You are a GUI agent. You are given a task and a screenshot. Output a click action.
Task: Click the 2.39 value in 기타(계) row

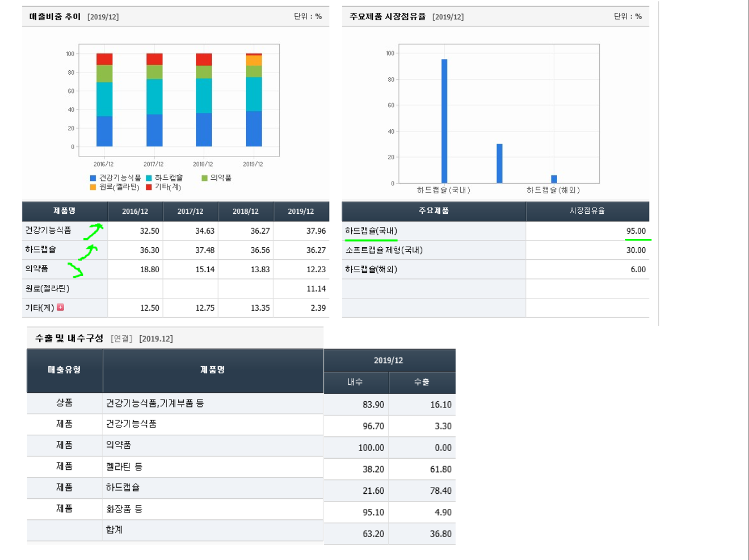tap(318, 308)
